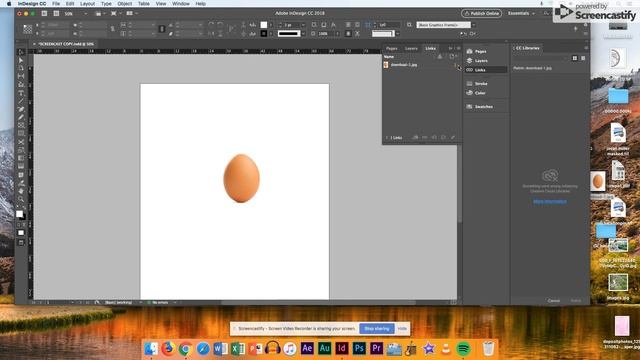Open the Layout menu

click(87, 4)
